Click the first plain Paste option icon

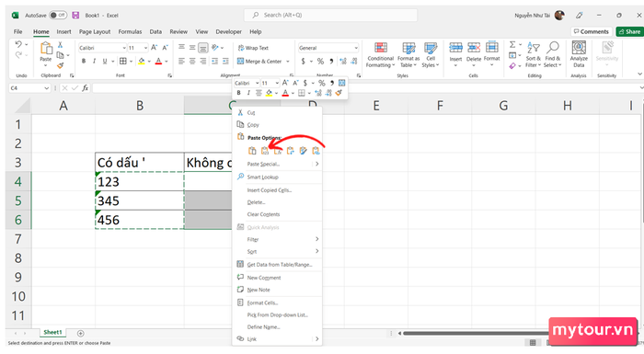click(x=252, y=151)
